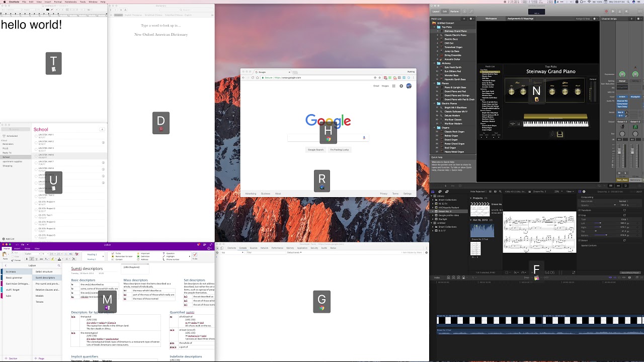This screenshot has width=644, height=362.
Task: Switch MainStage to Layout mode
Action: [436, 12]
